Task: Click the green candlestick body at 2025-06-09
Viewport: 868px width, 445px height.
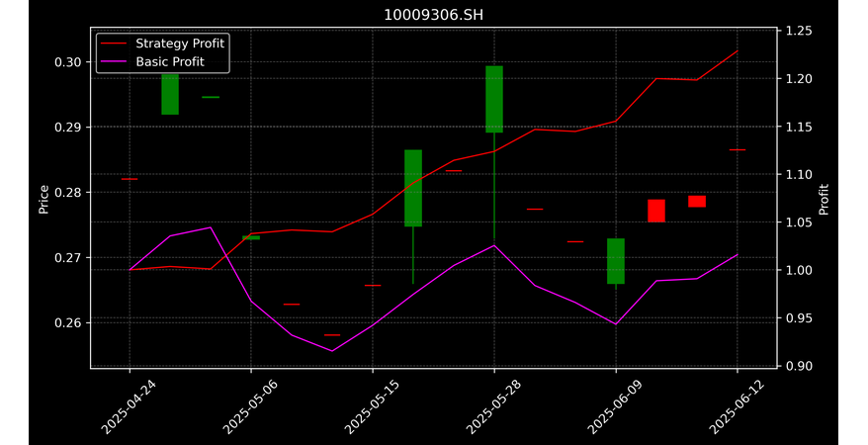Action: point(616,261)
